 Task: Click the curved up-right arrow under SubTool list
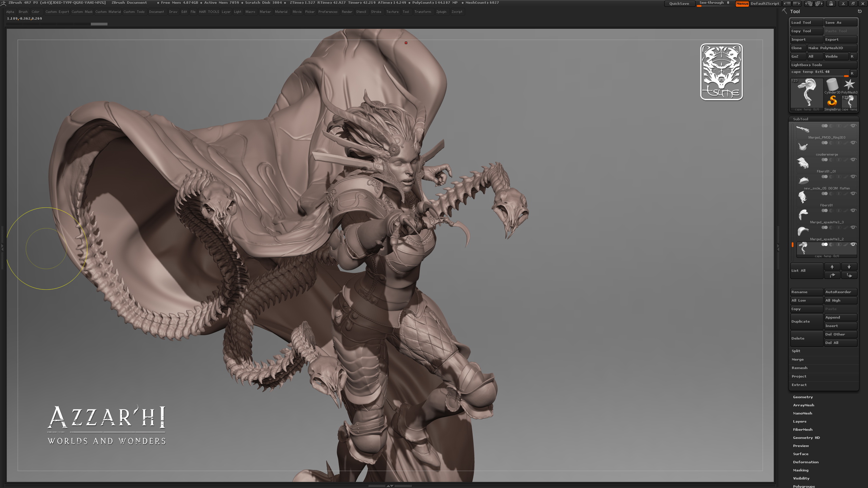(832, 275)
